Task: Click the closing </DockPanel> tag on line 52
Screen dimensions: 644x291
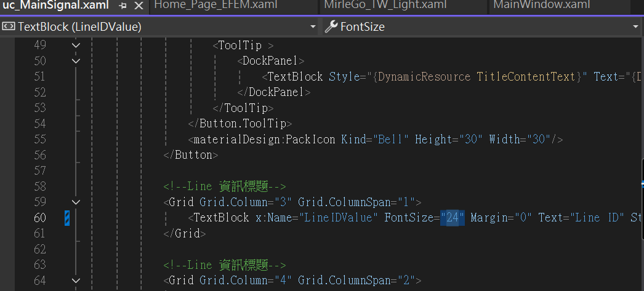Action: point(274,92)
